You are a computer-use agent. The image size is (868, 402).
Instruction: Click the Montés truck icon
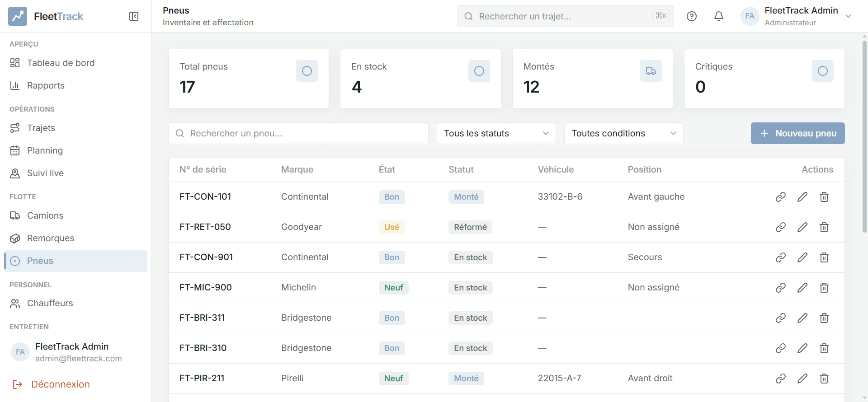651,71
